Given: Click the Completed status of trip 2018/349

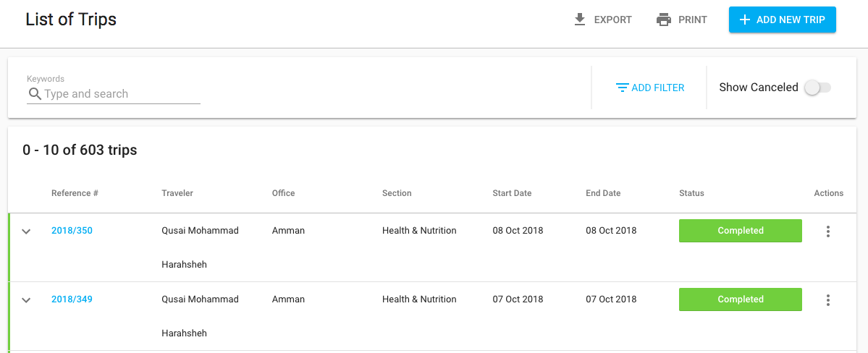Looking at the screenshot, I should [741, 299].
